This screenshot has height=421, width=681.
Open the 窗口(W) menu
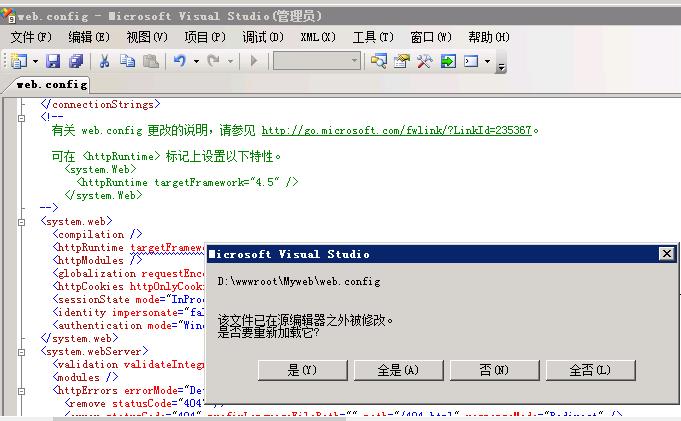tap(431, 37)
